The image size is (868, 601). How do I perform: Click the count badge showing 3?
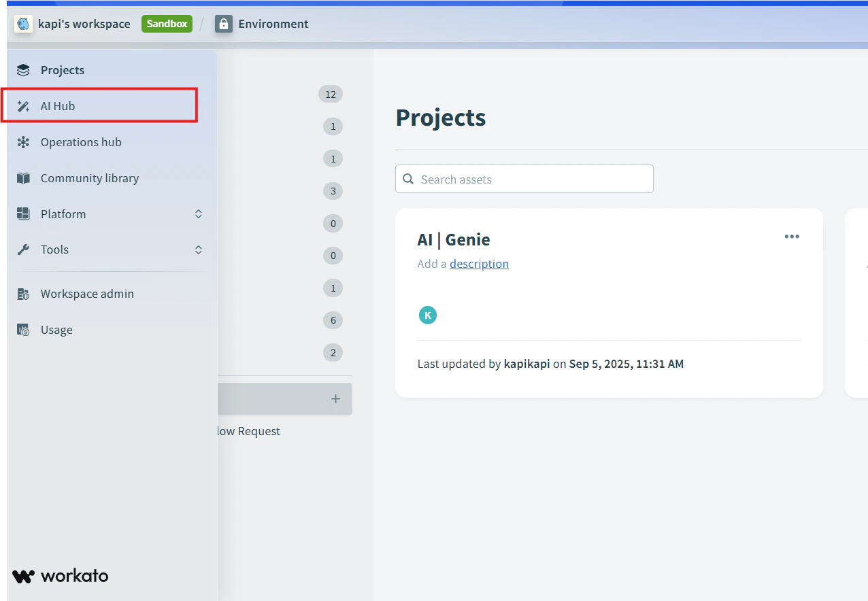tap(333, 191)
